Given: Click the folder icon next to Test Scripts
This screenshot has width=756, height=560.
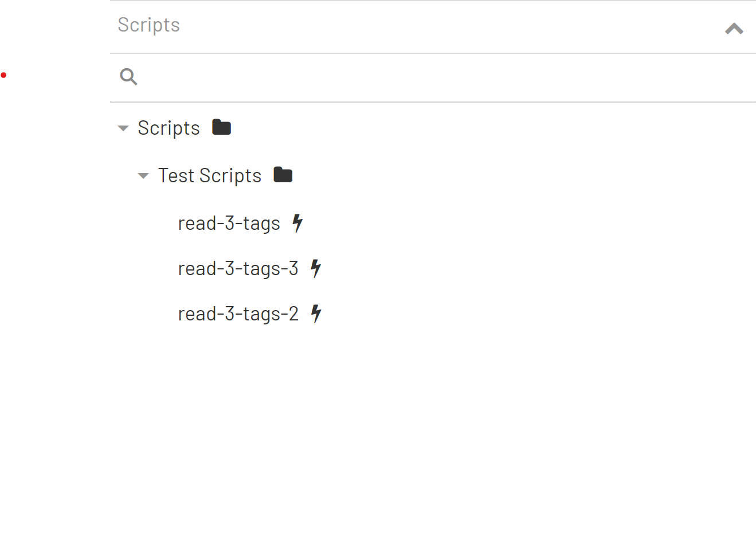Looking at the screenshot, I should point(283,174).
